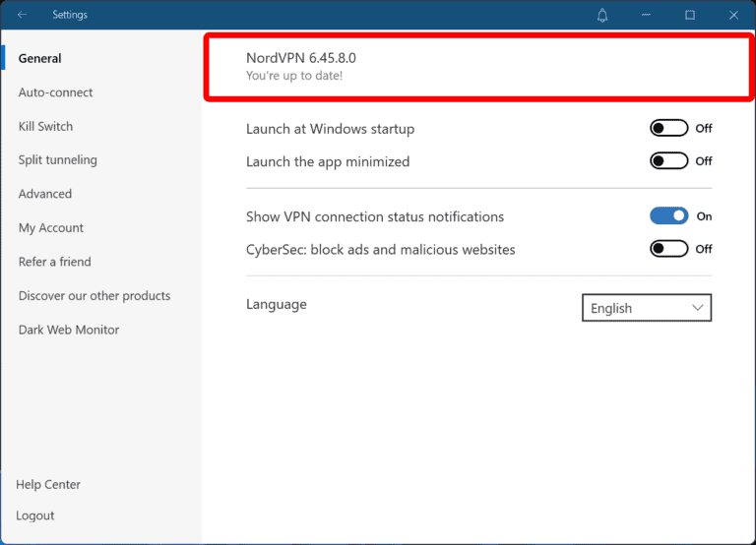Screen dimensions: 756x545
Task: Maximize the Settings window
Action: point(690,15)
